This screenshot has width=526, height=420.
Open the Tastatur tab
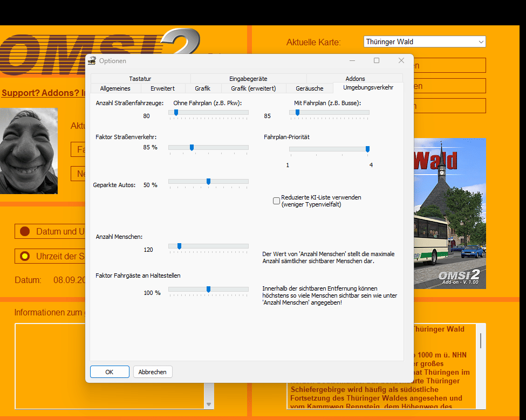click(140, 79)
